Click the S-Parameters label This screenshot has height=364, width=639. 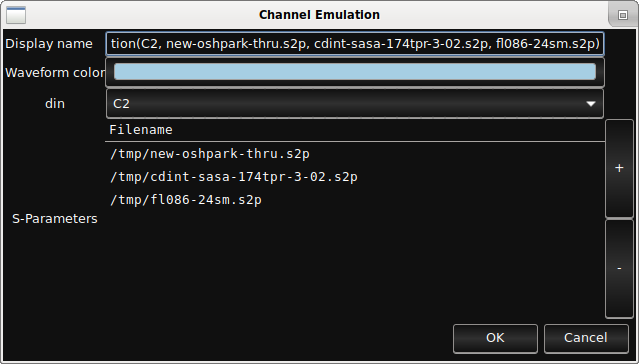click(x=55, y=219)
